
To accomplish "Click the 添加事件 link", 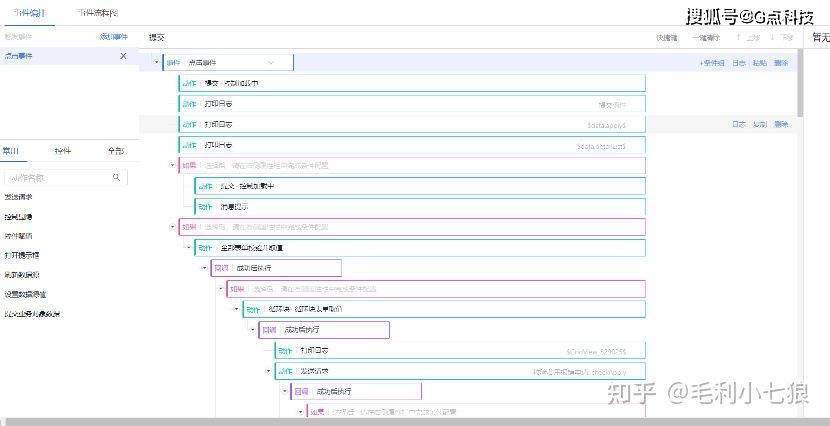I will click(x=114, y=37).
